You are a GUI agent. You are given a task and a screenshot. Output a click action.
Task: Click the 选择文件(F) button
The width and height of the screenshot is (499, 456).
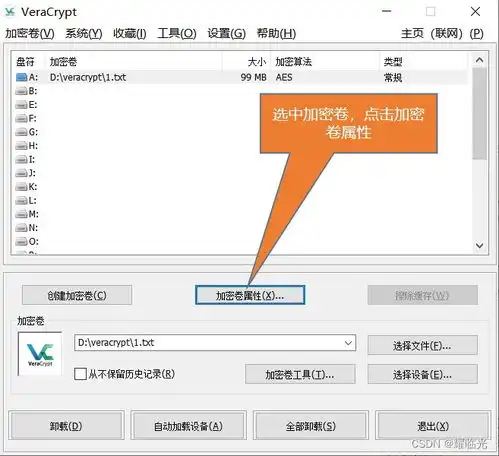[422, 346]
